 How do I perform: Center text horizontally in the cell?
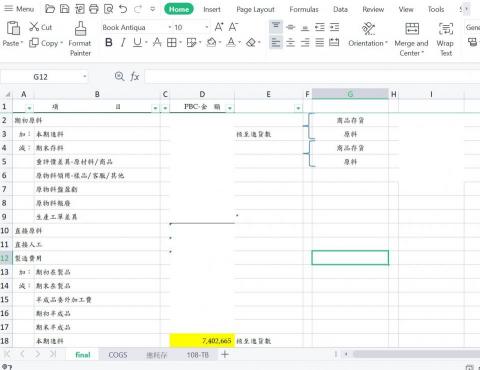(291, 43)
